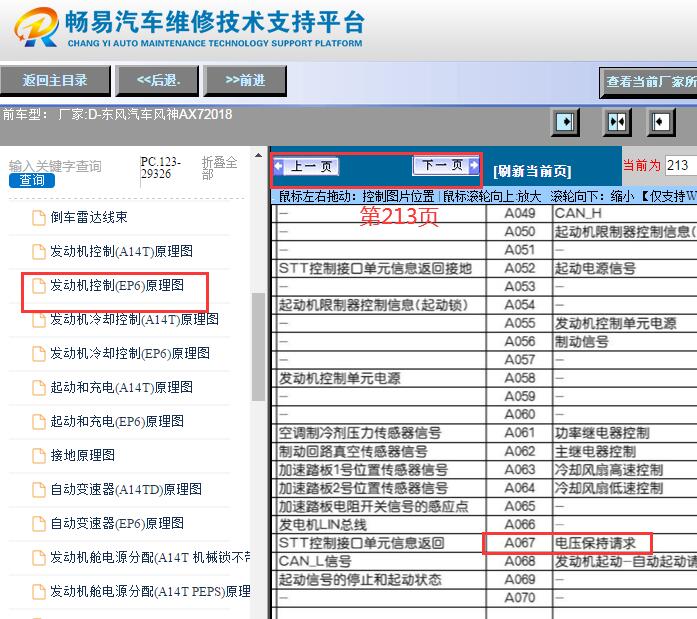Click the page number field showing 213
Image resolution: width=697 pixels, height=619 pixels.
(681, 165)
